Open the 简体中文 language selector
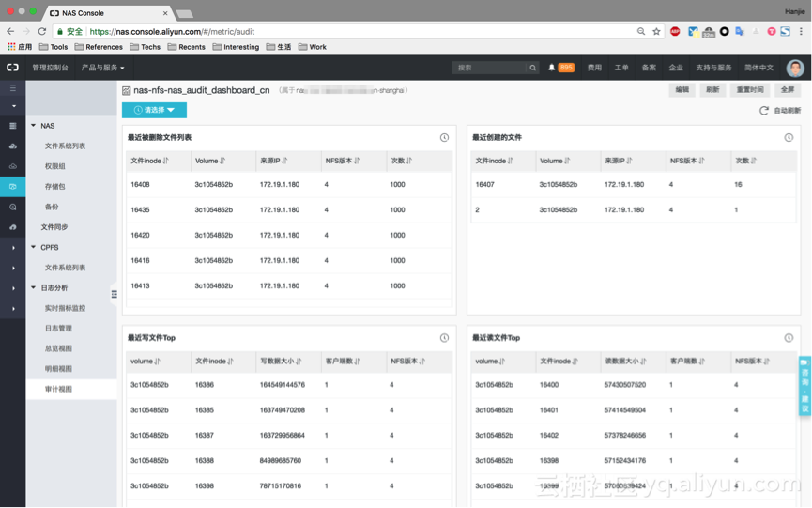The height and width of the screenshot is (508, 812). (758, 68)
